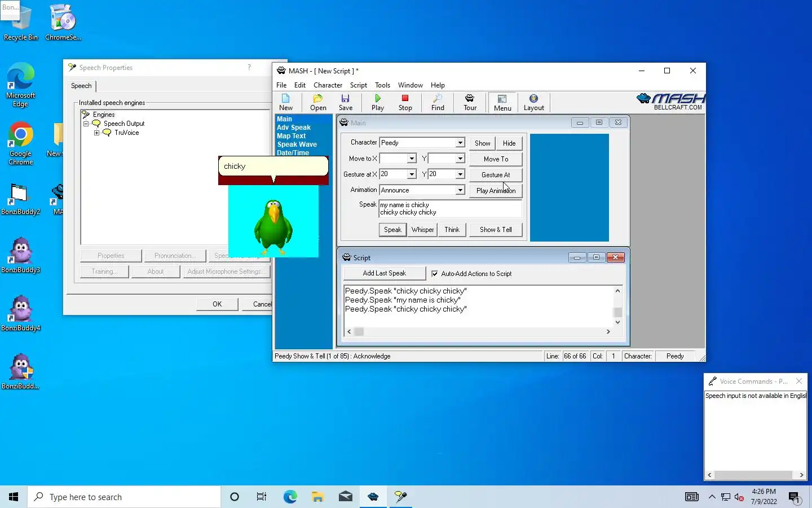The width and height of the screenshot is (812, 508).
Task: Open the File menu in MASH
Action: 281,85
